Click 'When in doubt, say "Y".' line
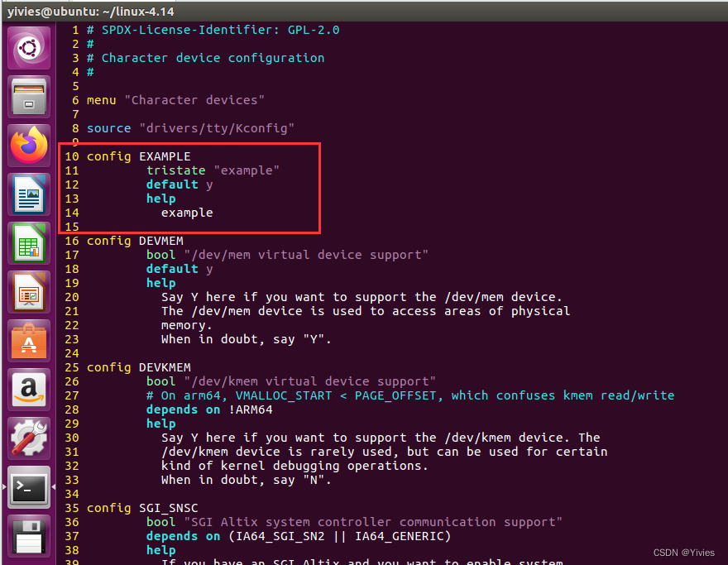Screen dimensions: 728x565 click(x=246, y=339)
